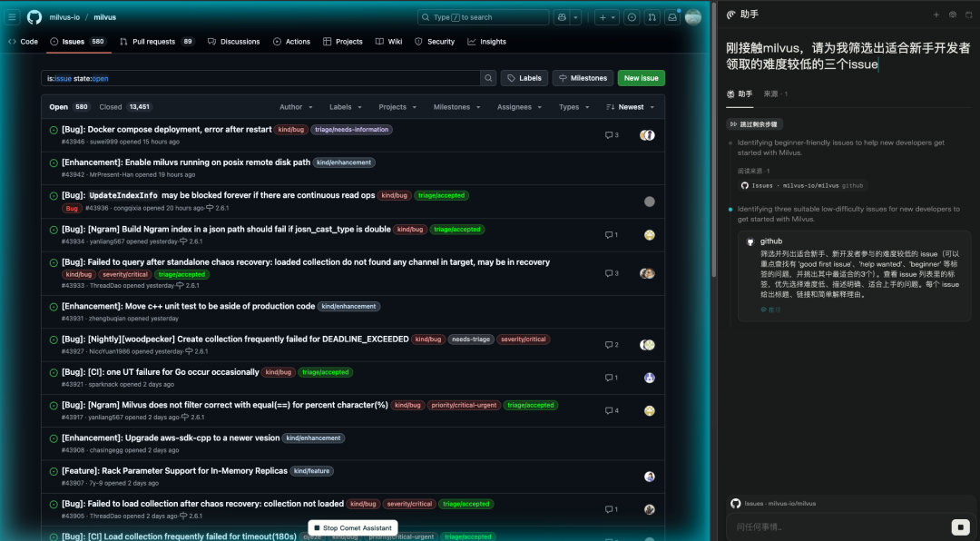Open your pull requests header icon
The height and width of the screenshot is (541, 980).
click(x=652, y=17)
